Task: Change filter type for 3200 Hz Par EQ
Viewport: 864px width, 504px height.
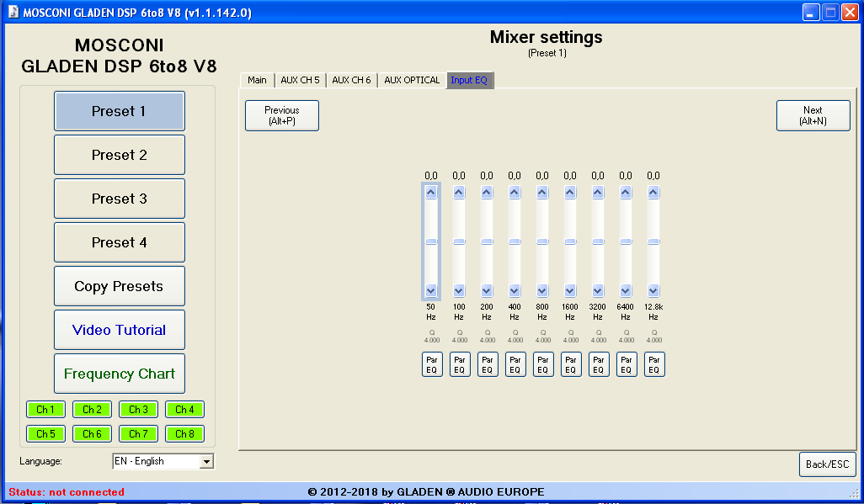Action: 599,364
